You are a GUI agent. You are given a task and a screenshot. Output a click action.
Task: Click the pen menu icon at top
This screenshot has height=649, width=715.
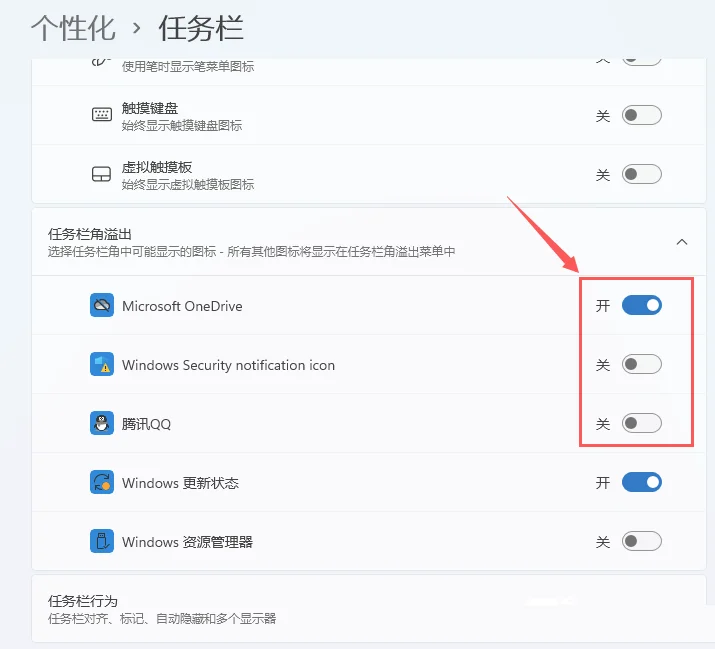pos(101,59)
